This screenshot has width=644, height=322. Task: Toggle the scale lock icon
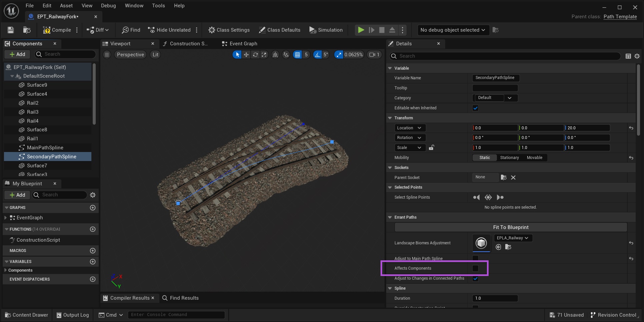point(431,148)
